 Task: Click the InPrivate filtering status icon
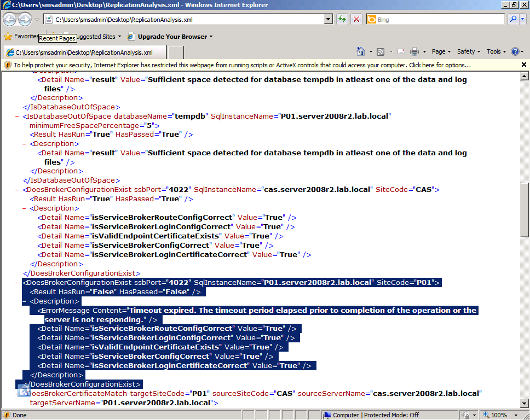(466, 415)
